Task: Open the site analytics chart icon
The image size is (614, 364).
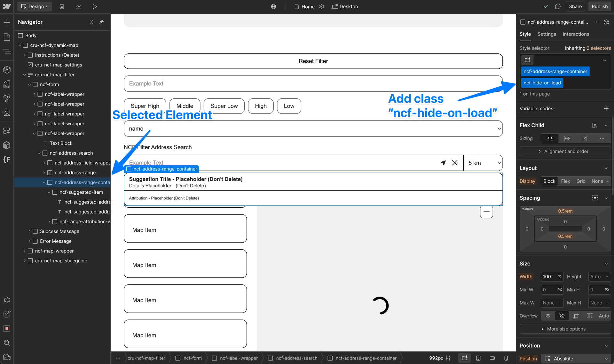Action: pos(78,6)
